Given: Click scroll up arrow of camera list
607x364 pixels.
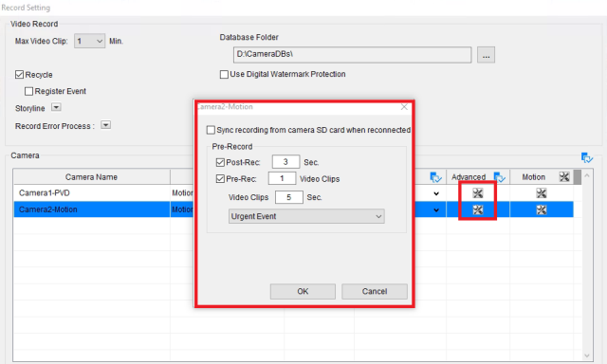Looking at the screenshot, I should coord(587,175).
